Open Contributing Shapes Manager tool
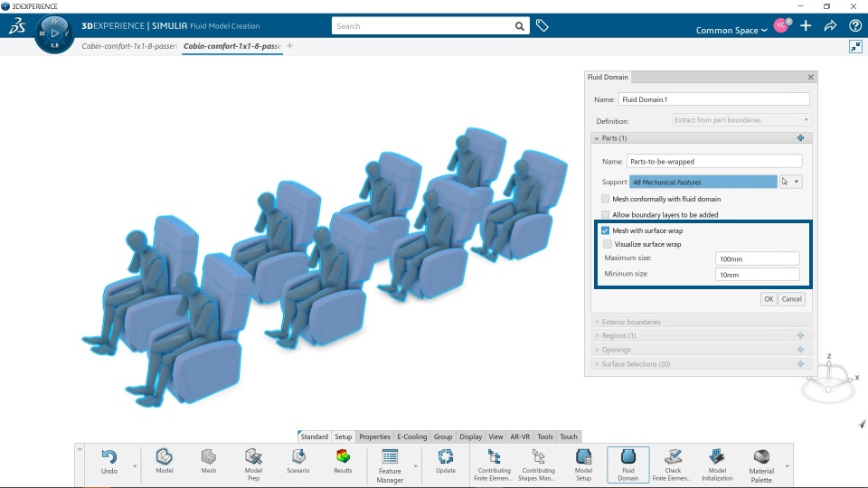The image size is (868, 488). 538,465
